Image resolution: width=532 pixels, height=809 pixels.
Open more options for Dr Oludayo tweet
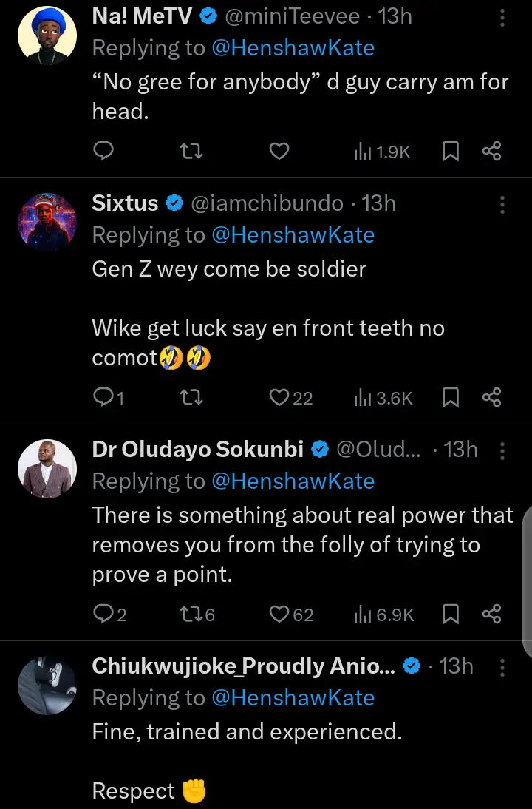502,450
